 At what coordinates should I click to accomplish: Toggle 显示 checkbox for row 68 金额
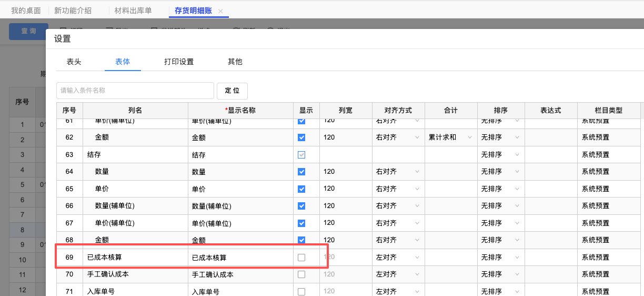301,240
